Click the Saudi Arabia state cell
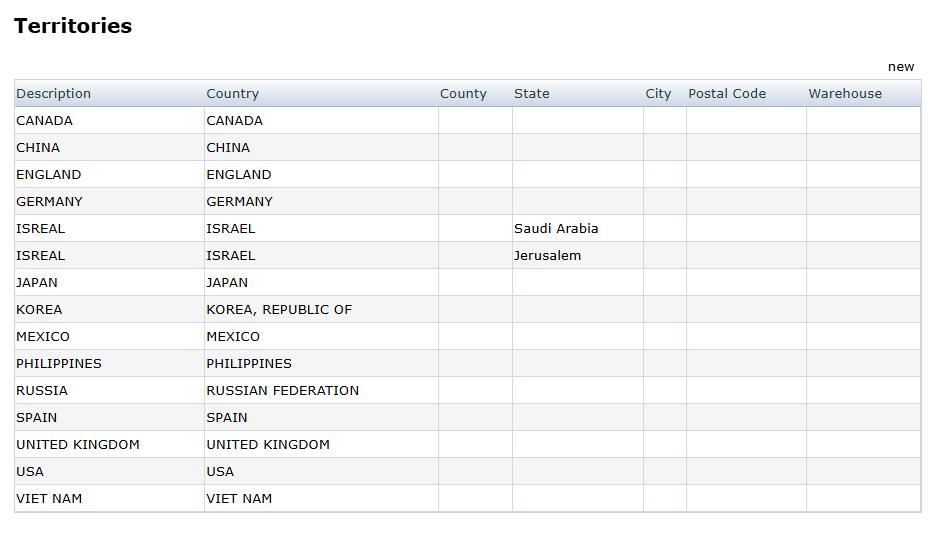The image size is (946, 534). 556,229
